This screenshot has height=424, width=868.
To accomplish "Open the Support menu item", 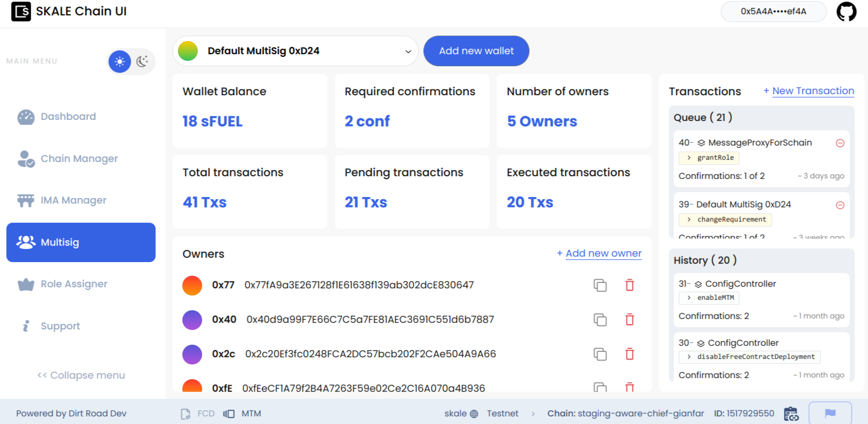I will click(81, 326).
